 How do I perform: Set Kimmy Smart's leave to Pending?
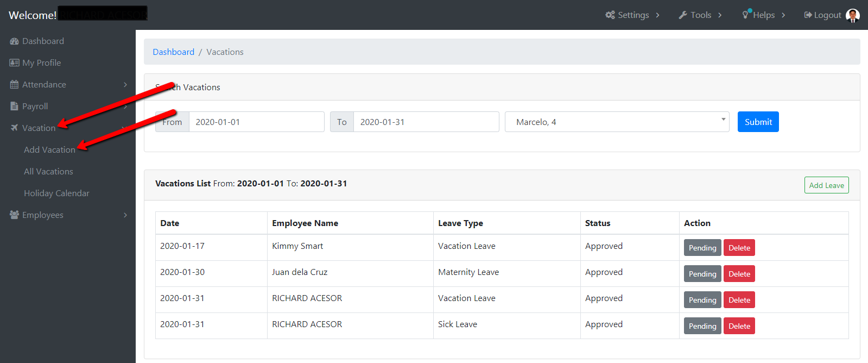pos(702,248)
